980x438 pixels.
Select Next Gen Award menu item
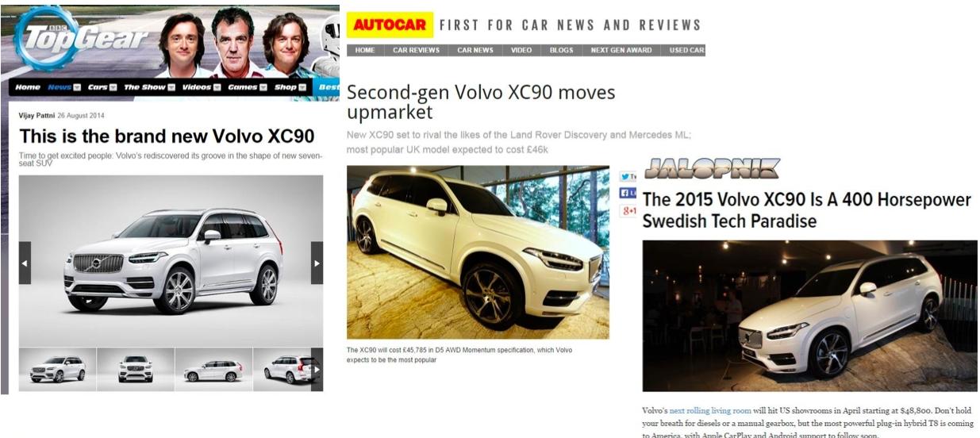pos(621,50)
